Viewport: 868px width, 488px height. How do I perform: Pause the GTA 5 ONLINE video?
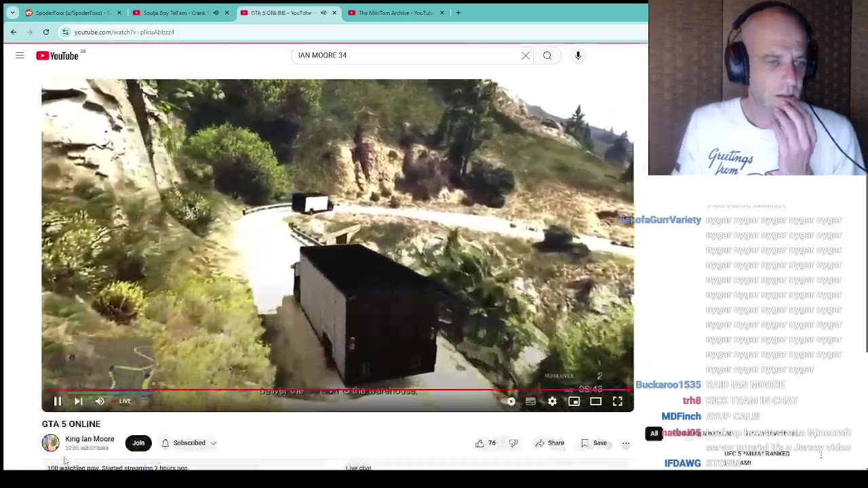(x=58, y=401)
